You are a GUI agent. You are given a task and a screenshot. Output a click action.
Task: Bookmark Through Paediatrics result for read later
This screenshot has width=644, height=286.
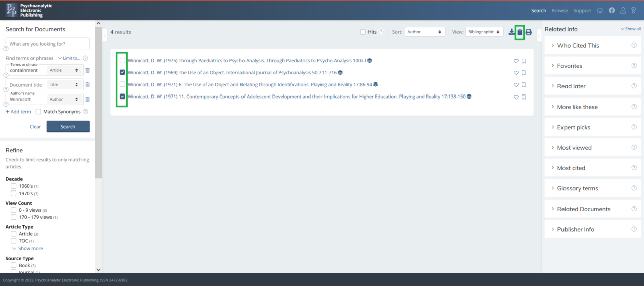point(524,61)
